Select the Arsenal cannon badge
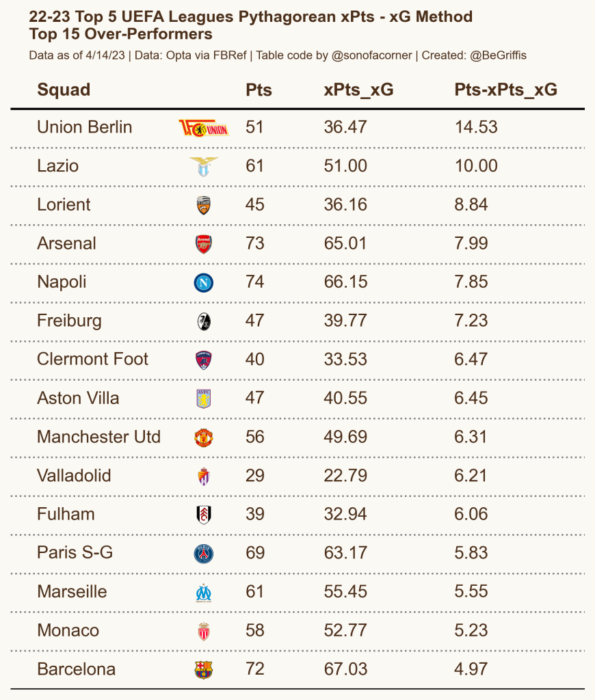This screenshot has height=700, width=595. tap(203, 244)
